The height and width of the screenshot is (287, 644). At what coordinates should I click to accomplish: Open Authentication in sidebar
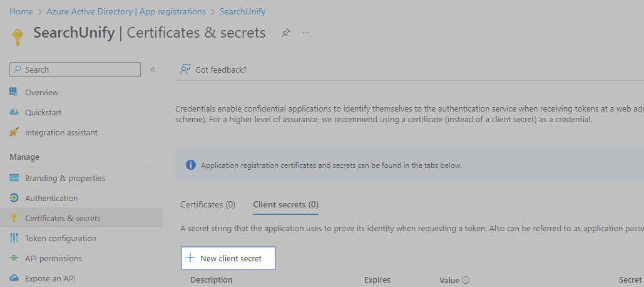(x=51, y=198)
